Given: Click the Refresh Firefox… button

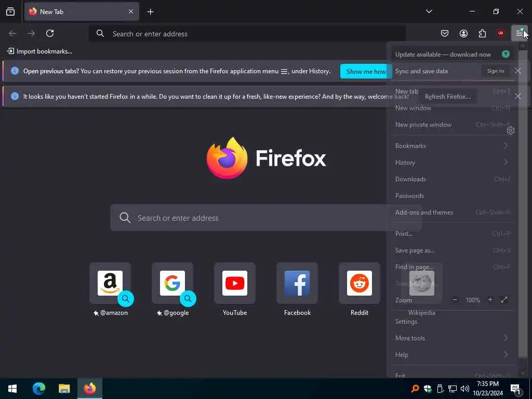Looking at the screenshot, I should click(447, 96).
